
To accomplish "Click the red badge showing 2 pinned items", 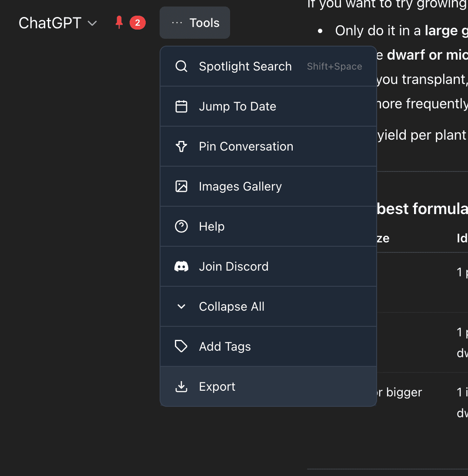I will [x=138, y=22].
